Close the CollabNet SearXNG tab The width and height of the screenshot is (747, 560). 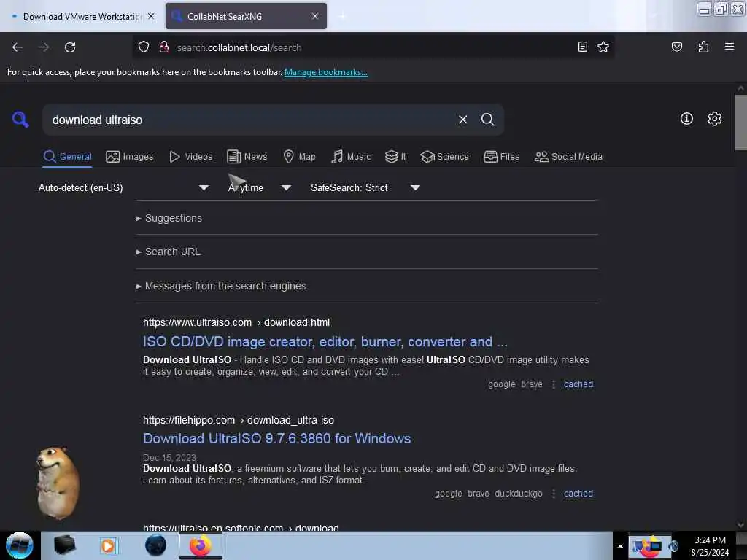tap(315, 16)
